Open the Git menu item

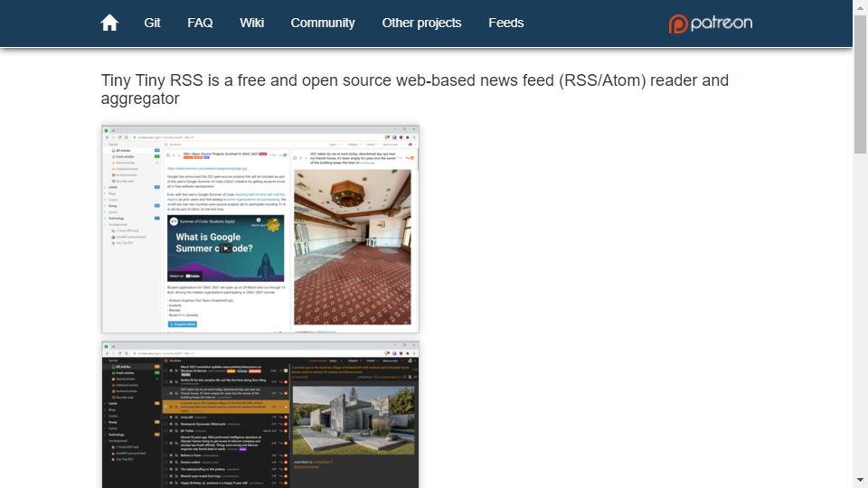click(x=152, y=23)
